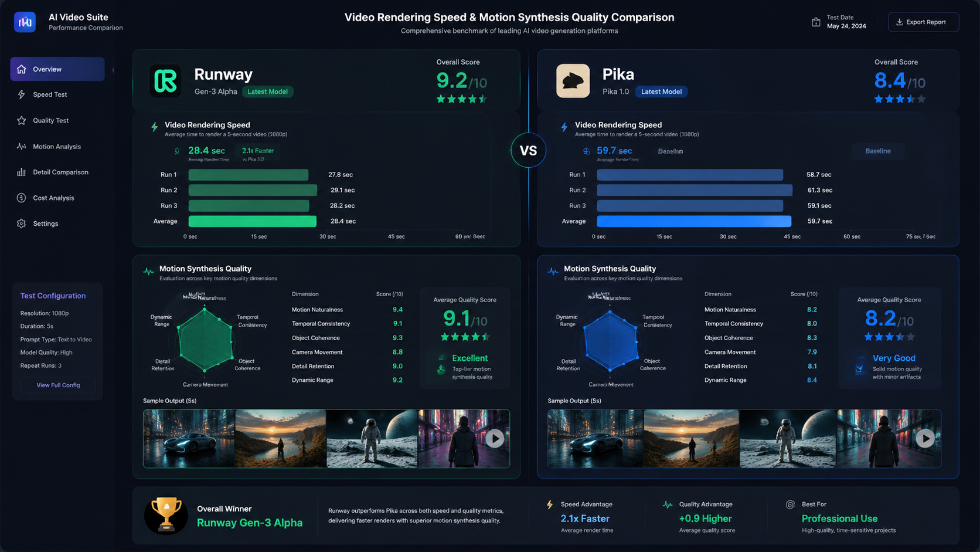980x552 pixels.
Task: Click the lightning icon beside Speed Advantage
Action: click(x=550, y=504)
